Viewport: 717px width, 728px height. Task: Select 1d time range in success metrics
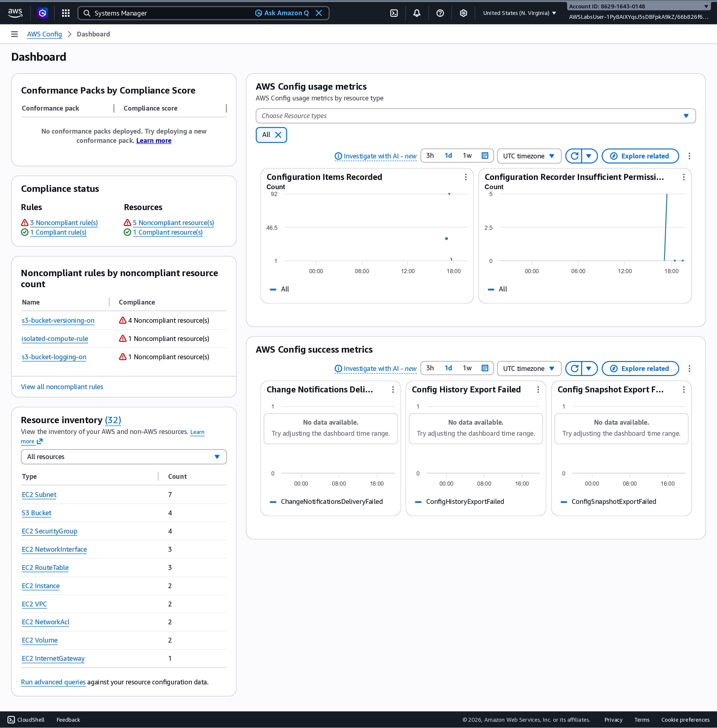(448, 368)
